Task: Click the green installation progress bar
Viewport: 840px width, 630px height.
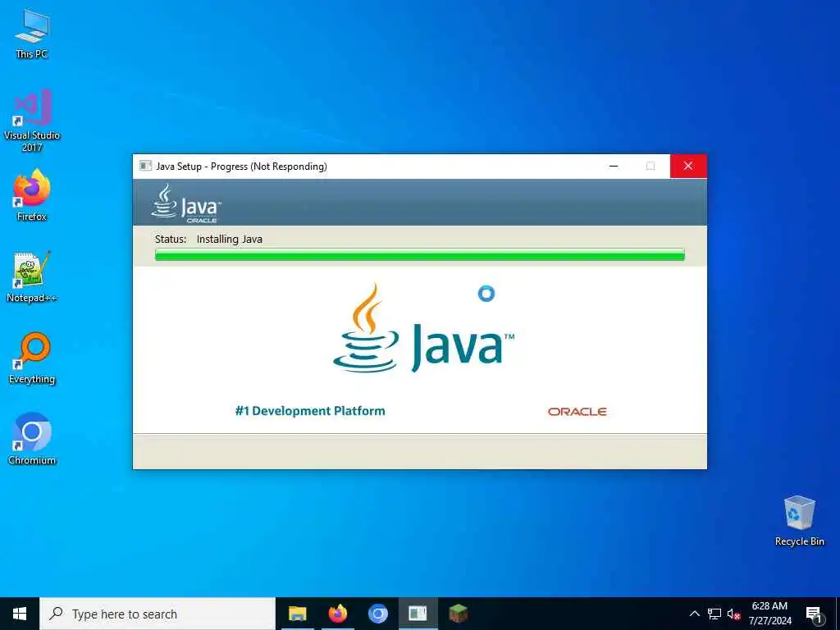Action: coord(420,255)
